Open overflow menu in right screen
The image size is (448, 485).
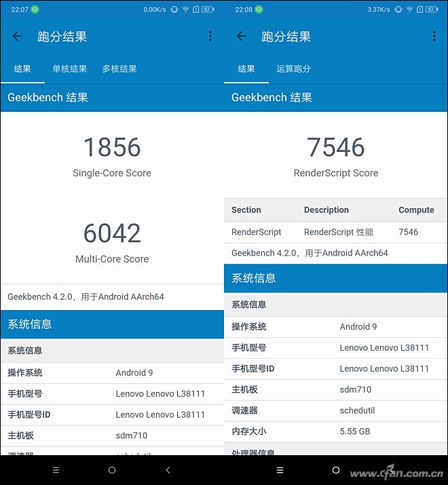[x=434, y=36]
